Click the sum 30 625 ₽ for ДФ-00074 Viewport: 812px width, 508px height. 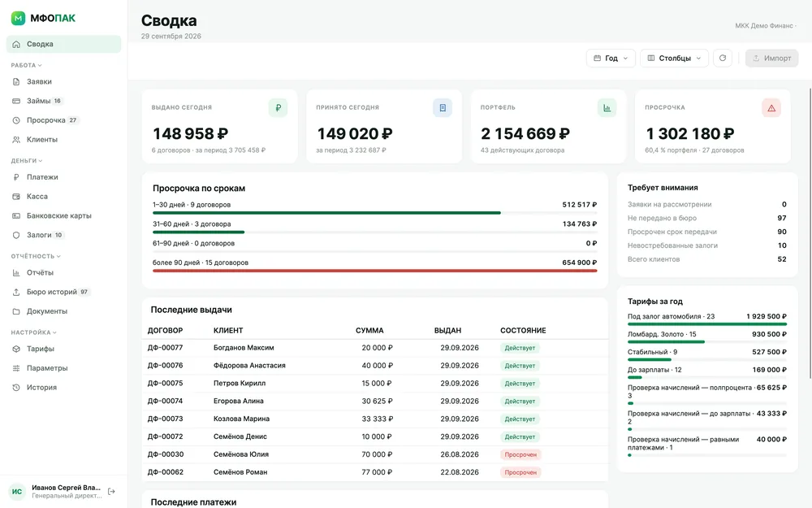pos(377,402)
